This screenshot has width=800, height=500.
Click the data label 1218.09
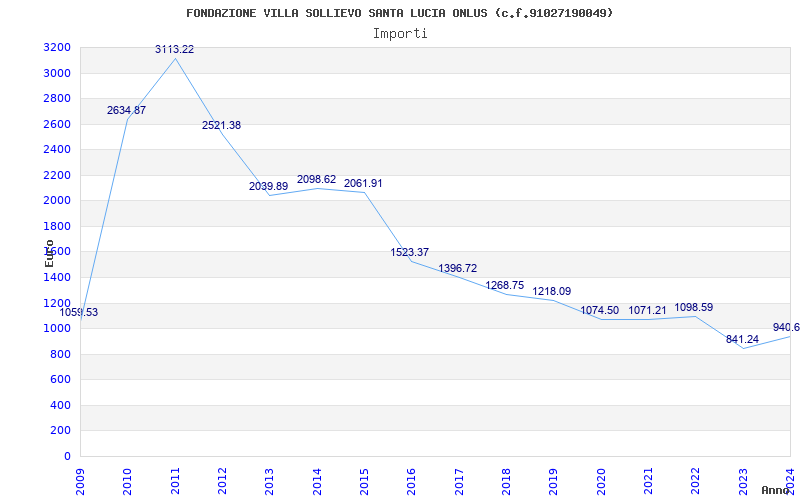tap(552, 292)
